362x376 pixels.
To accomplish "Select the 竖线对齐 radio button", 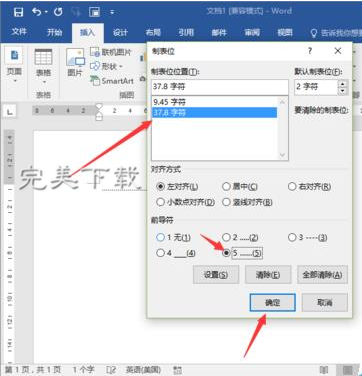I will click(226, 202).
